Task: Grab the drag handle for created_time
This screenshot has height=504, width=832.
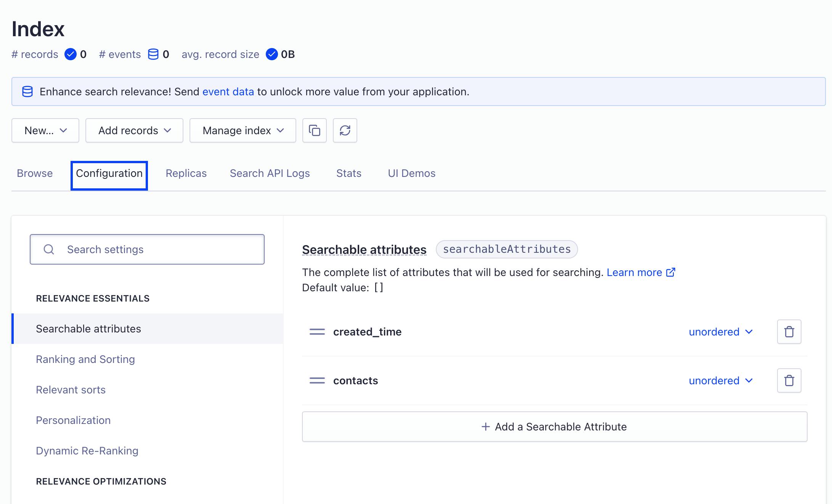Action: [317, 332]
